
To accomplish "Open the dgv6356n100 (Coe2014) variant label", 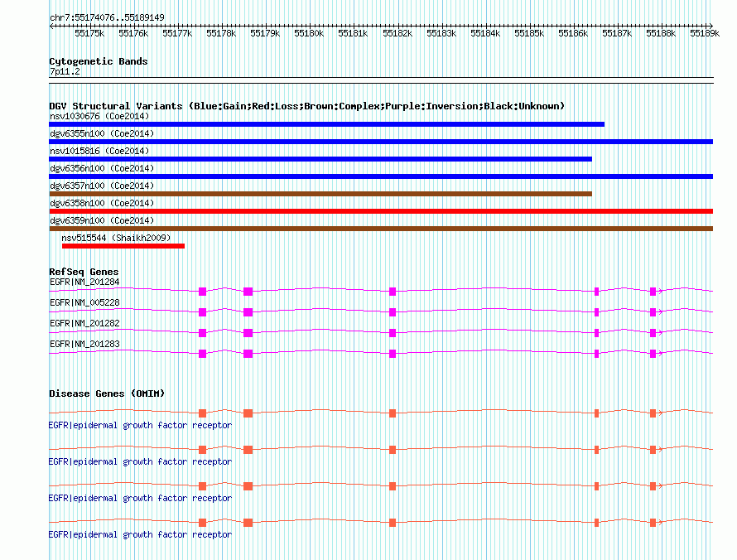I will tap(102, 168).
